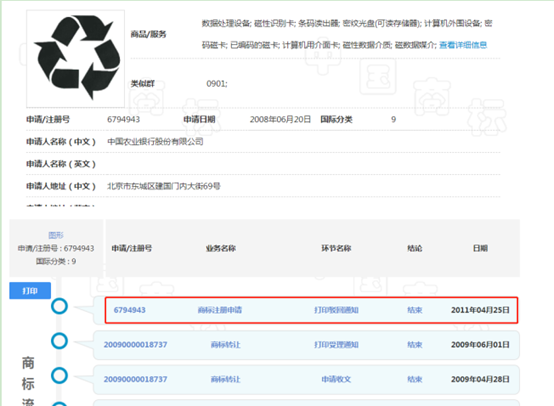Click the 图形 link in the left panel
The image size is (554, 406).
coord(56,235)
